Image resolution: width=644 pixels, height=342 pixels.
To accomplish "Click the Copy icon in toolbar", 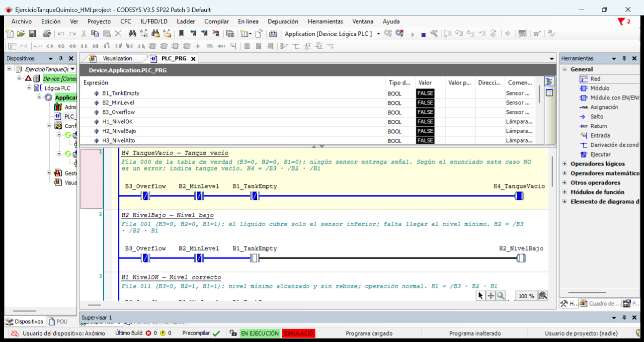I will (95, 33).
